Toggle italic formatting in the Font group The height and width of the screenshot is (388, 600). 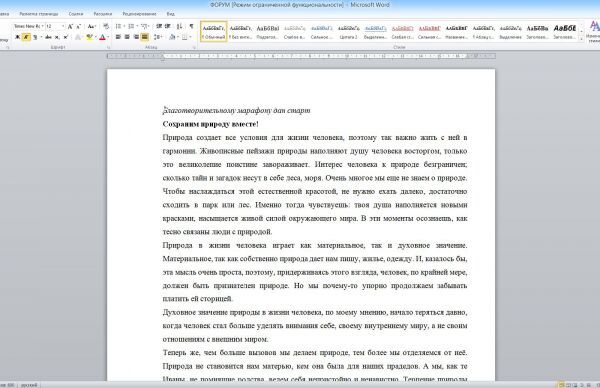26,37
